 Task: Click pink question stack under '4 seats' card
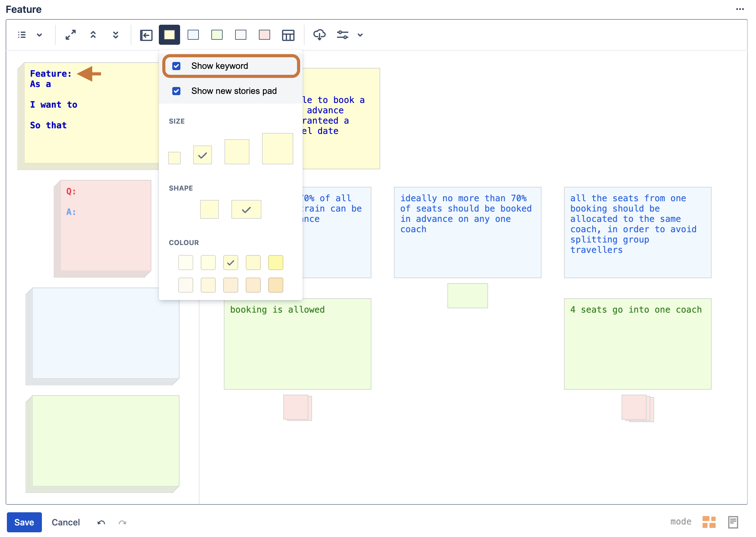tap(638, 408)
